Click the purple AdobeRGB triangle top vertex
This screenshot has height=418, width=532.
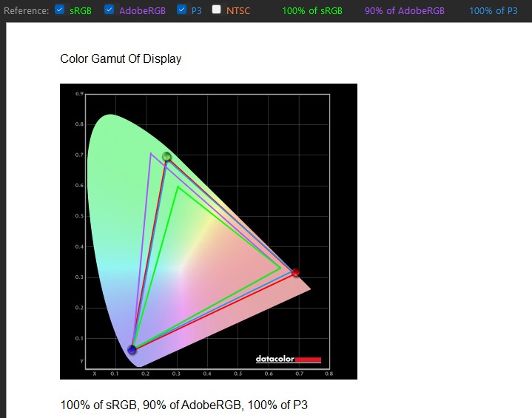pos(151,154)
